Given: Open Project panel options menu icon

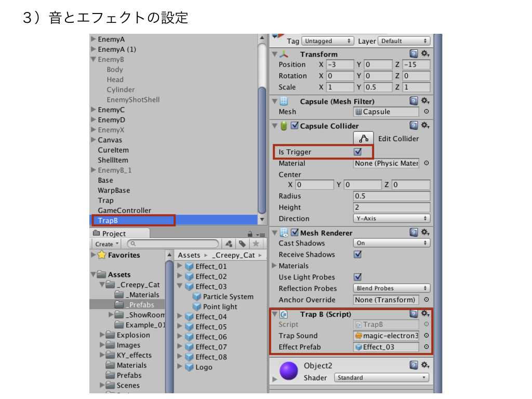Looking at the screenshot, I should [x=261, y=234].
